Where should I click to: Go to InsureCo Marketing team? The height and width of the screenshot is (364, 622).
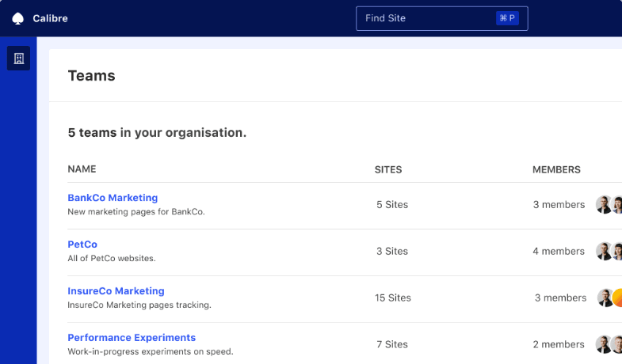[116, 291]
